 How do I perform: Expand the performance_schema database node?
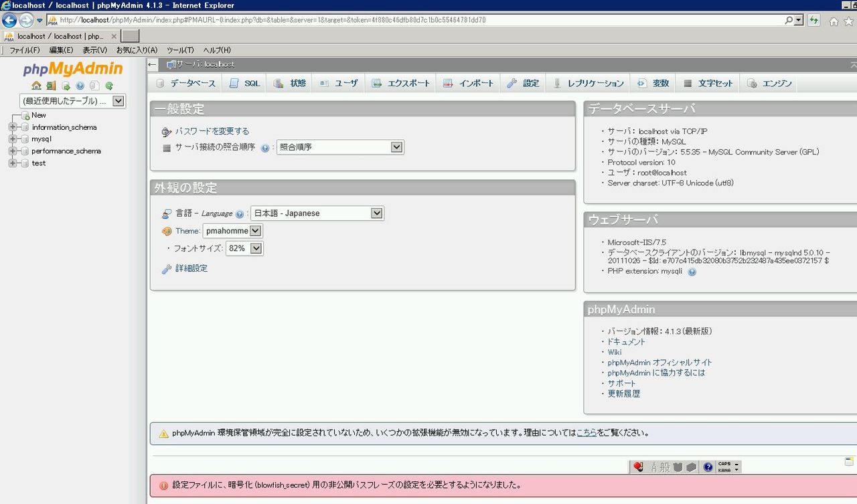(x=13, y=151)
